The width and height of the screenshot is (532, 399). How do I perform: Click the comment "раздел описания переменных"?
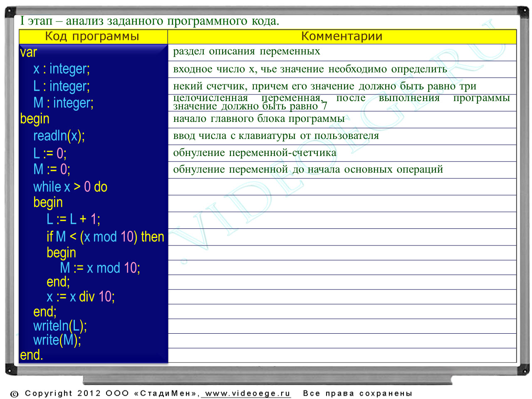tap(247, 52)
